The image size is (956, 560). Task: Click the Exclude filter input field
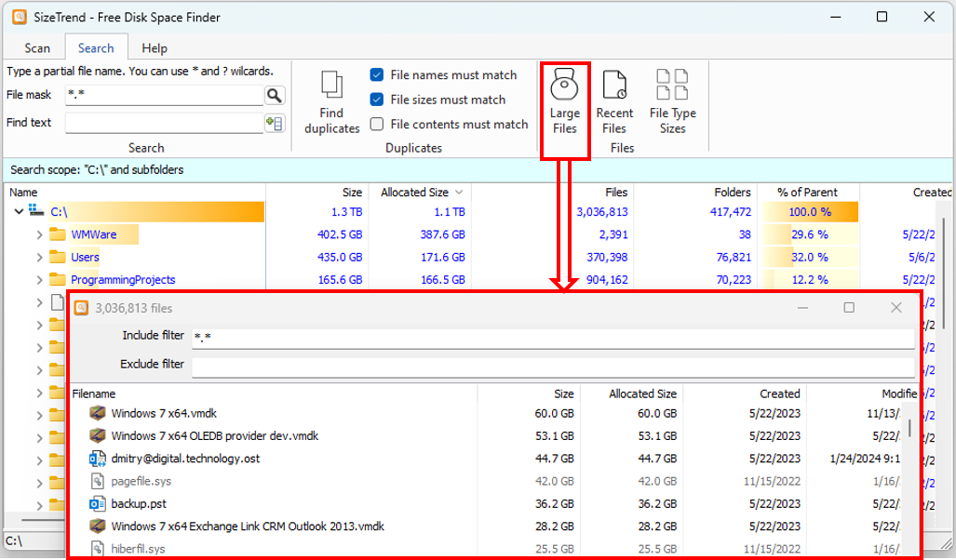(553, 365)
